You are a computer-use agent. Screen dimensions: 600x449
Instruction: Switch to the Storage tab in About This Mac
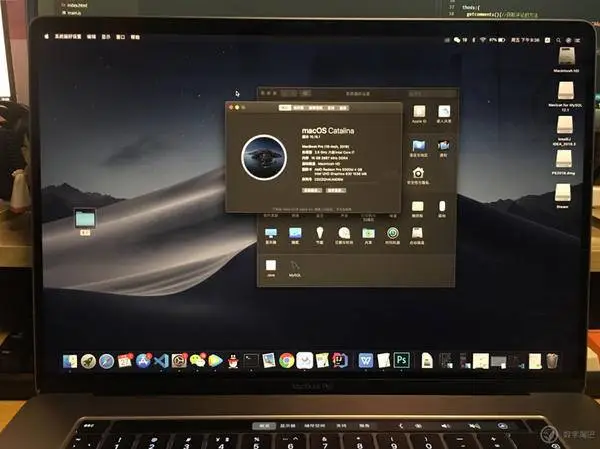[315, 108]
